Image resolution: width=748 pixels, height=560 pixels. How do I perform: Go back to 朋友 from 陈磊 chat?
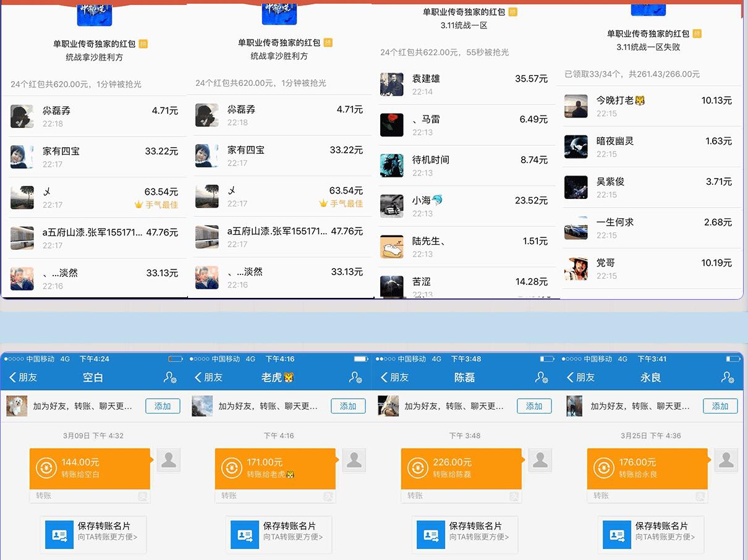click(x=395, y=377)
